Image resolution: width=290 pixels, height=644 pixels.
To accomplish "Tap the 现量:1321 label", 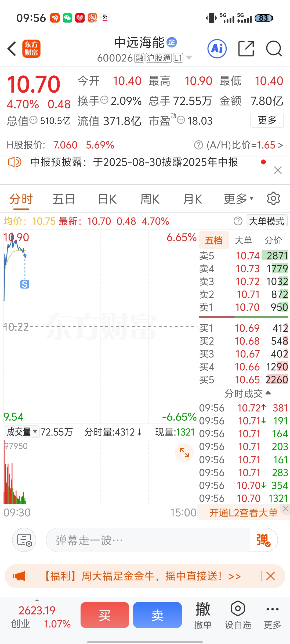I will coord(175,432).
